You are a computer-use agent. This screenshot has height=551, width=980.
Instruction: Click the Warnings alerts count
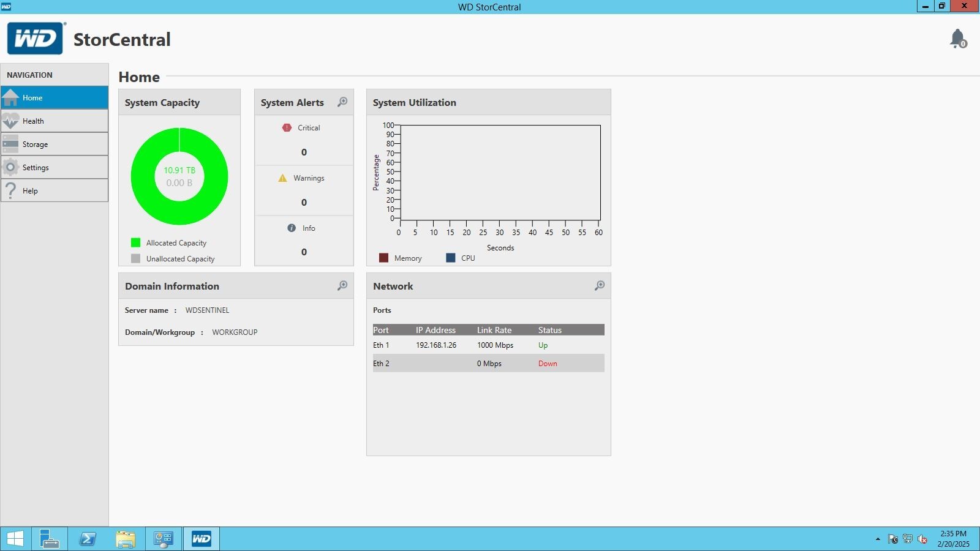pyautogui.click(x=304, y=203)
